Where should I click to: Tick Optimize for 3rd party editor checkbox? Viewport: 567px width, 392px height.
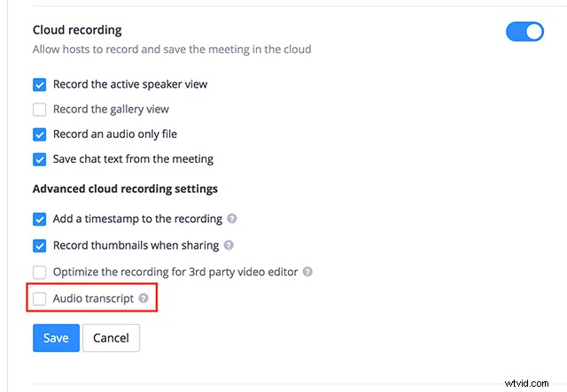39,272
